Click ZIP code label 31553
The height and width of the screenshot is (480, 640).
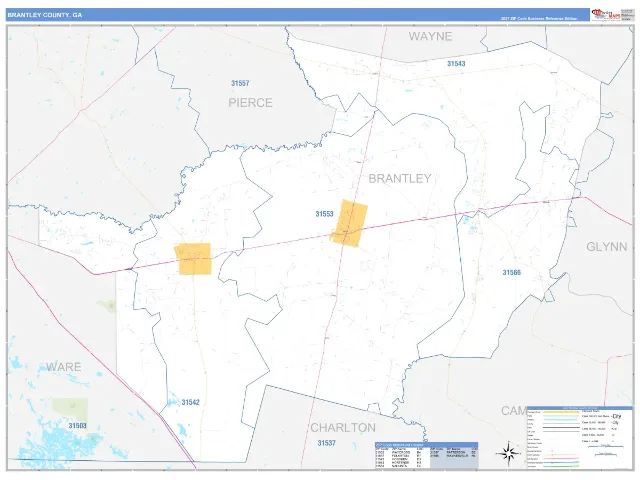(x=324, y=214)
